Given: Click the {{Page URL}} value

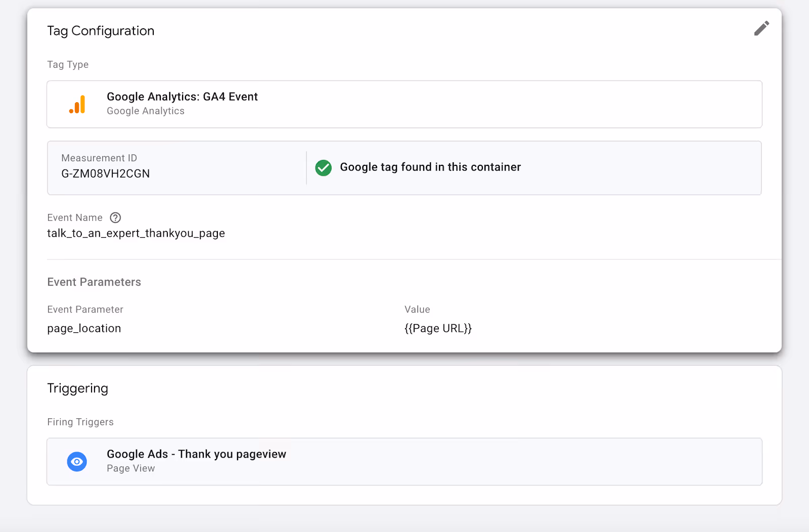Looking at the screenshot, I should 438,329.
